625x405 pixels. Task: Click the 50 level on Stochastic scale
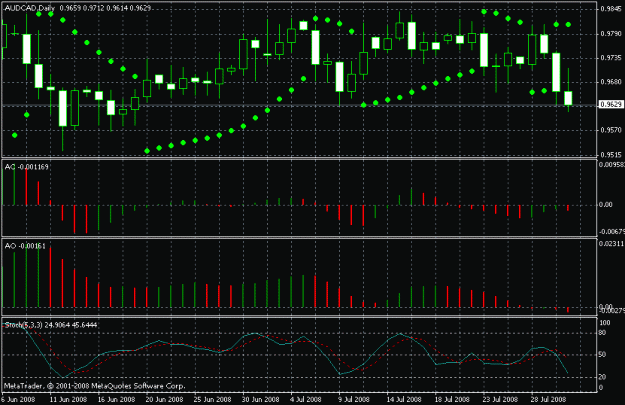point(603,354)
